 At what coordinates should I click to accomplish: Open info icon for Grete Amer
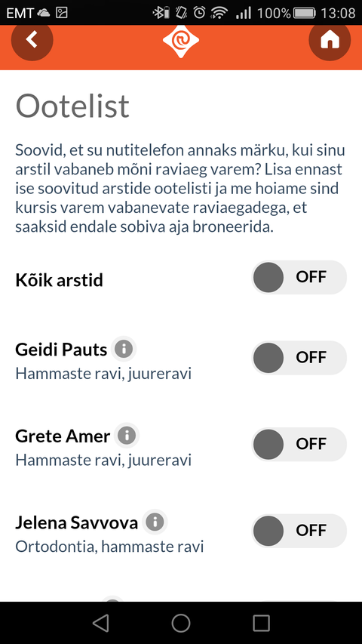(127, 436)
